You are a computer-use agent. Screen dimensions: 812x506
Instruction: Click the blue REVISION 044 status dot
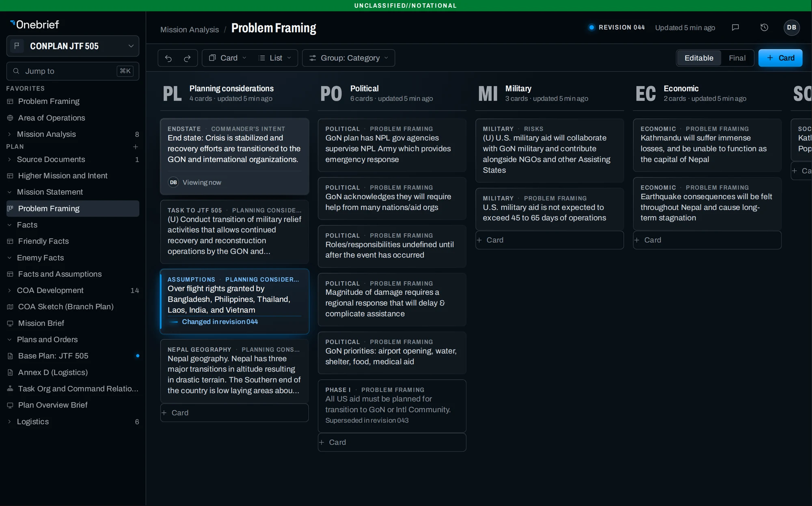click(x=592, y=28)
